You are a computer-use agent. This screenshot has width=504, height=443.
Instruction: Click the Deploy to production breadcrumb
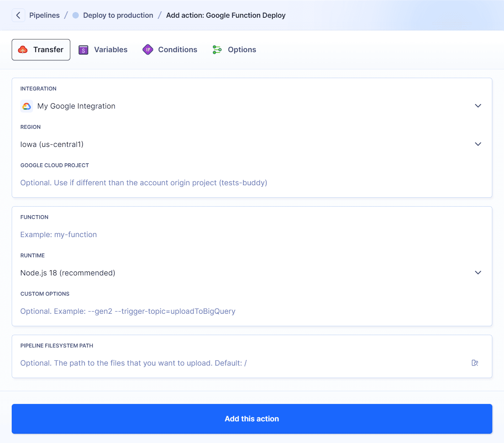[x=118, y=15]
